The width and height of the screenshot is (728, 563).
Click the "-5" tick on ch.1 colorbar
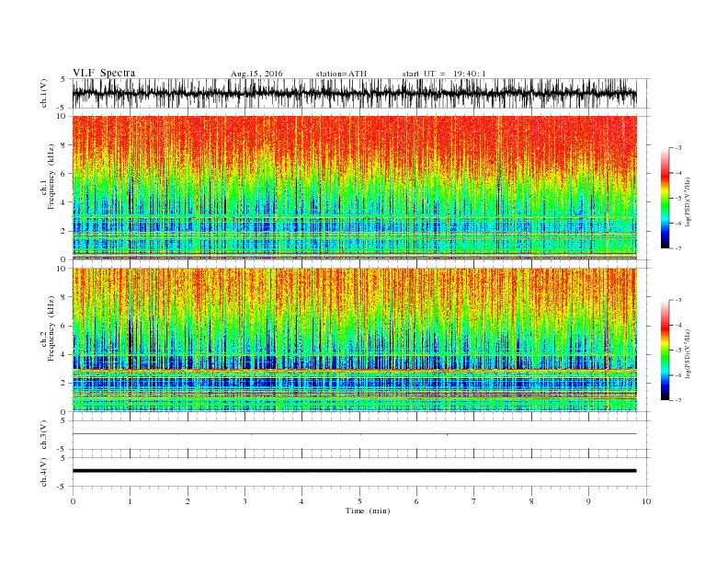pos(677,198)
